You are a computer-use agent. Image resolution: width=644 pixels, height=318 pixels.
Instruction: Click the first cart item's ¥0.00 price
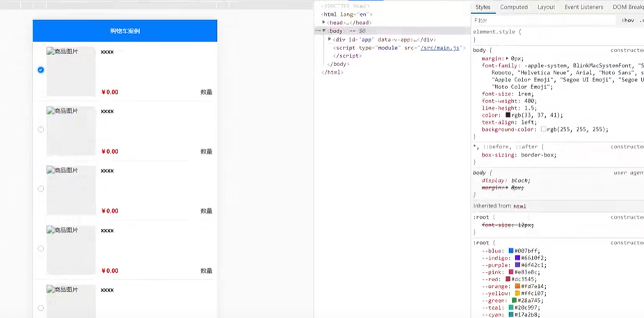pyautogui.click(x=110, y=92)
